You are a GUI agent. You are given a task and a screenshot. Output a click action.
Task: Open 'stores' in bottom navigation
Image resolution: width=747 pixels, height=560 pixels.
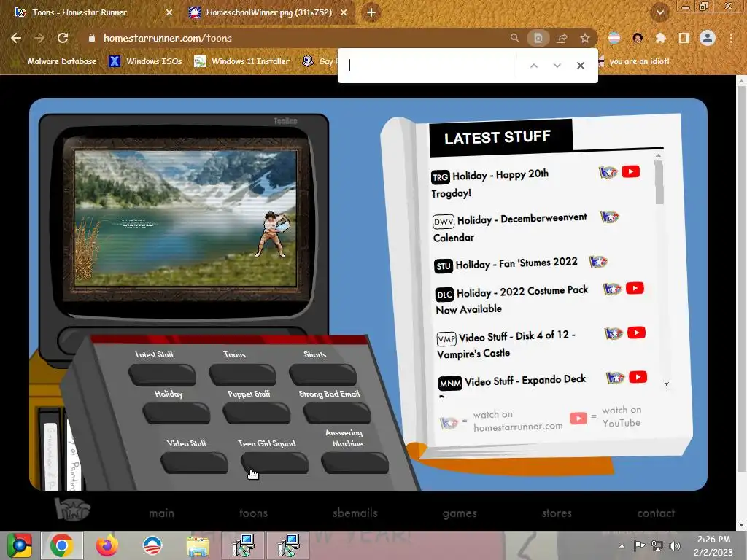pos(557,513)
